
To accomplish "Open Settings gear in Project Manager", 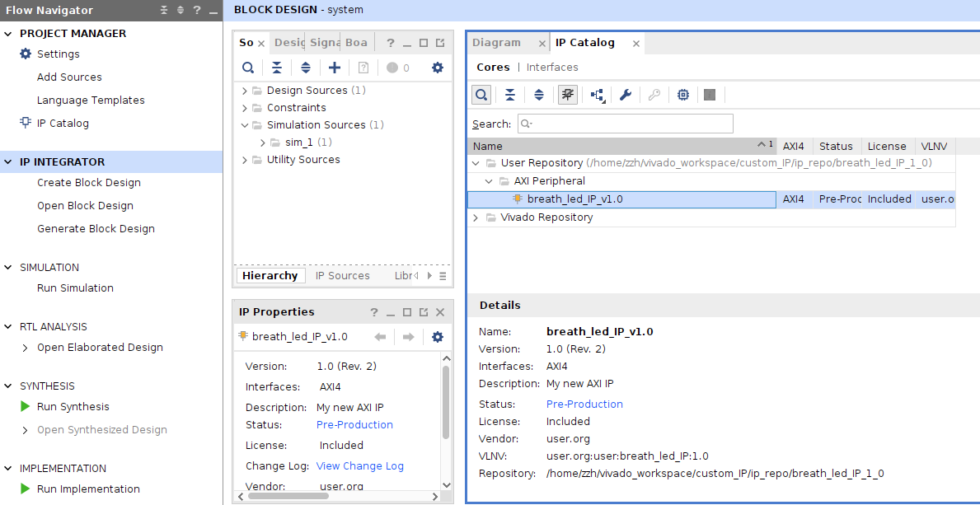I will (25, 54).
